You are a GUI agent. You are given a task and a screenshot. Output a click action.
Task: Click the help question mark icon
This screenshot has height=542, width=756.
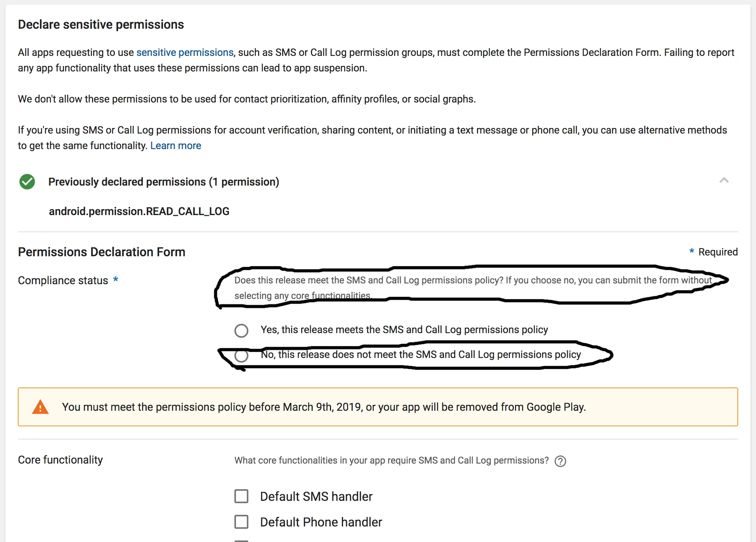coord(560,461)
